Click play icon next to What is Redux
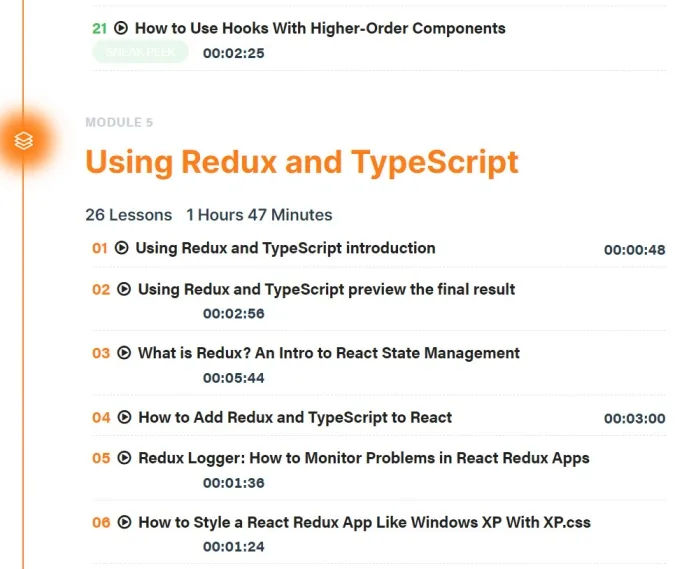Viewport: 689px width, 569px height. (x=124, y=353)
